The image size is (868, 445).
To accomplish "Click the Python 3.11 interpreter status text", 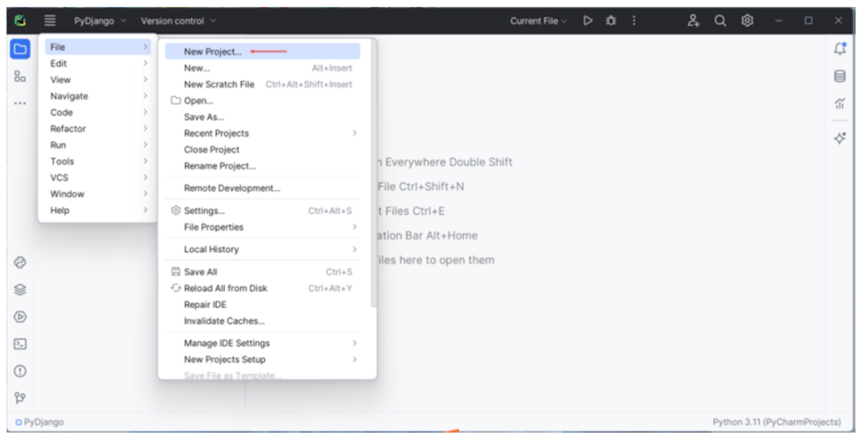I will [x=776, y=422].
